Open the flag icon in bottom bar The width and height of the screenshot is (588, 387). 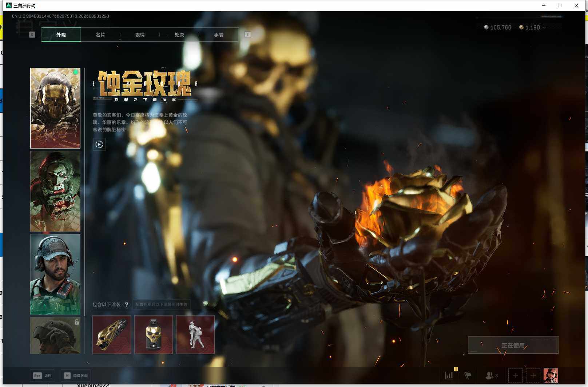coord(468,375)
